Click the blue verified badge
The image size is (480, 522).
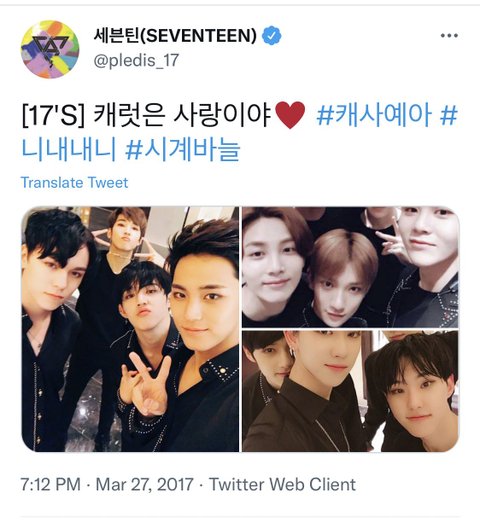(272, 35)
